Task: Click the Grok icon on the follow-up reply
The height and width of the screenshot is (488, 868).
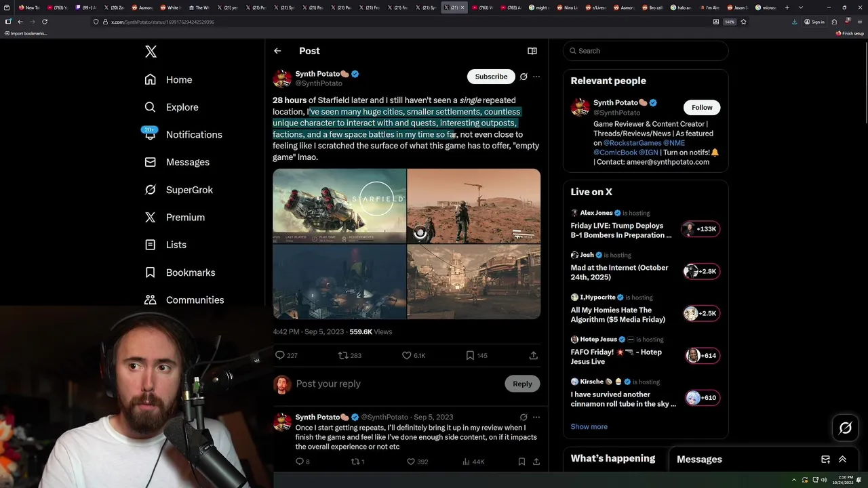Action: (x=524, y=417)
